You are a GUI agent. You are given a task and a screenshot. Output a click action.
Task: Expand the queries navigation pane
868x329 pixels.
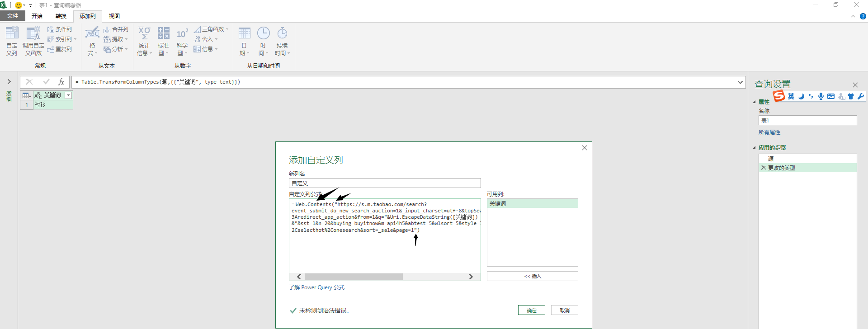point(9,82)
